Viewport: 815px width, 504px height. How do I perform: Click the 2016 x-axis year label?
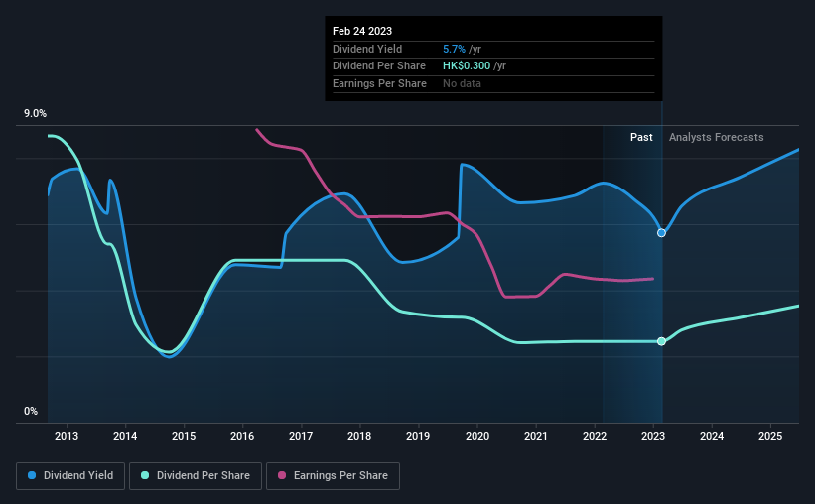242,436
